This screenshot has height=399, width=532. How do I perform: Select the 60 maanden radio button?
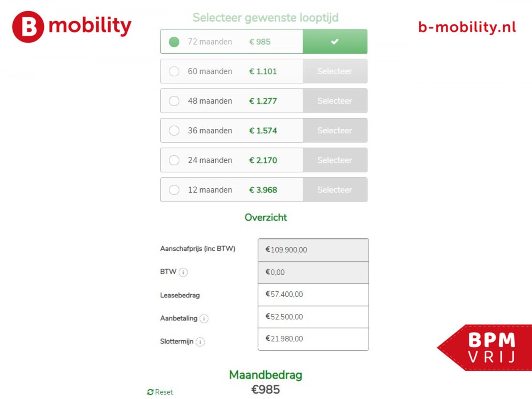pos(174,71)
